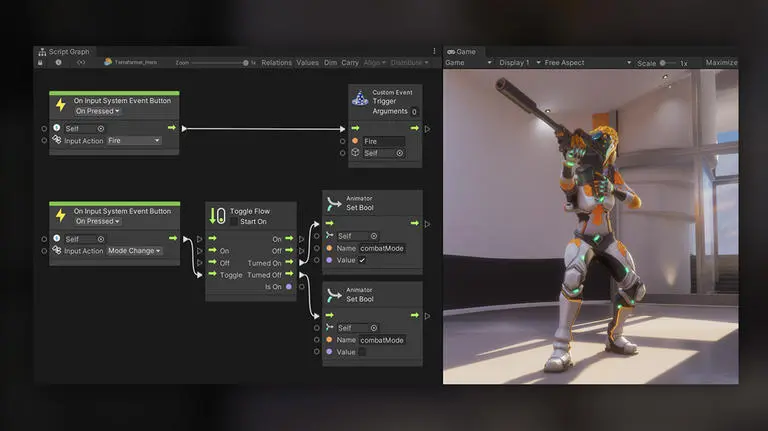
Task: Click the Self target picker in lower Set Bool
Action: coord(374,328)
